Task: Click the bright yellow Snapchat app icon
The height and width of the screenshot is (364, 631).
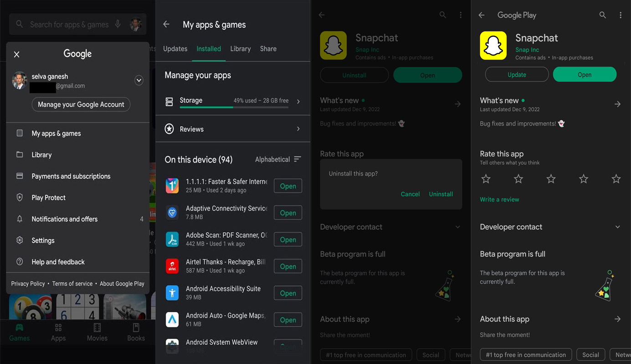Action: tap(493, 45)
